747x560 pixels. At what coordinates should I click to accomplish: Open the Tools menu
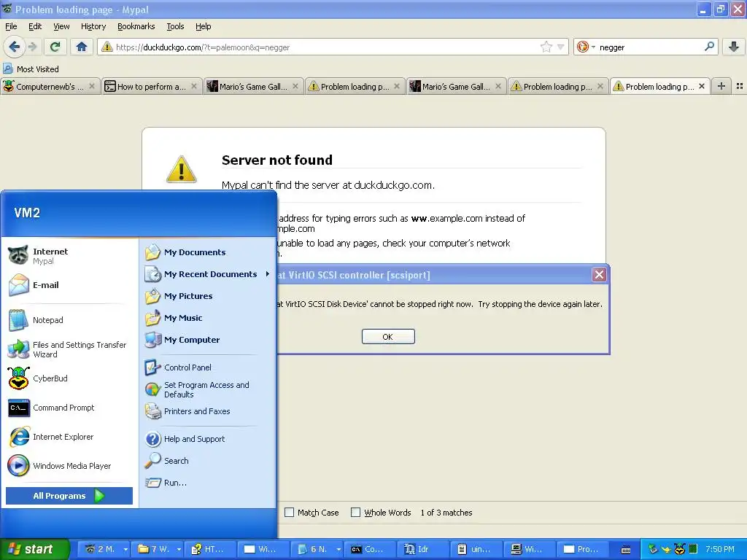(175, 26)
